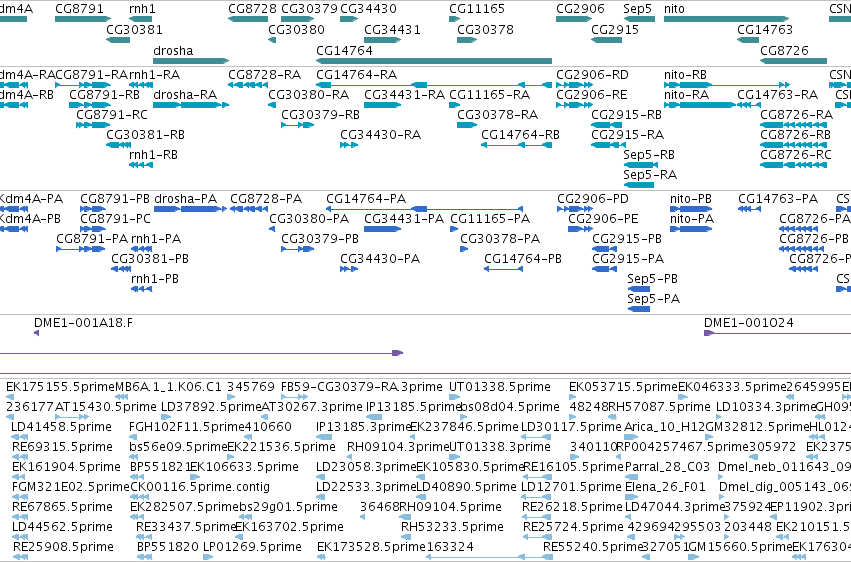This screenshot has height=562, width=851.
Task: Click the CG2906 gene label
Action: (x=580, y=9)
